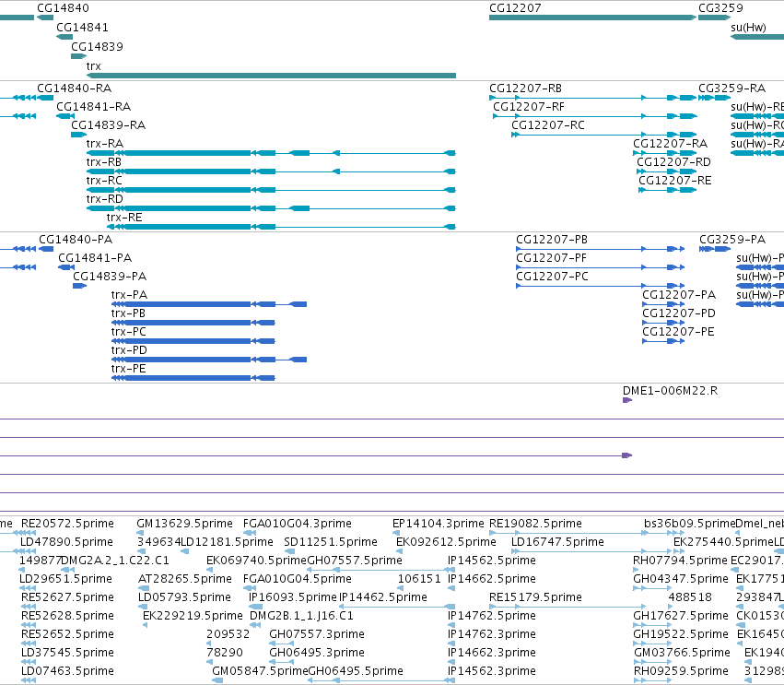The height and width of the screenshot is (685, 784).
Task: Click GH07557.3prime EST label
Action: tap(317, 635)
